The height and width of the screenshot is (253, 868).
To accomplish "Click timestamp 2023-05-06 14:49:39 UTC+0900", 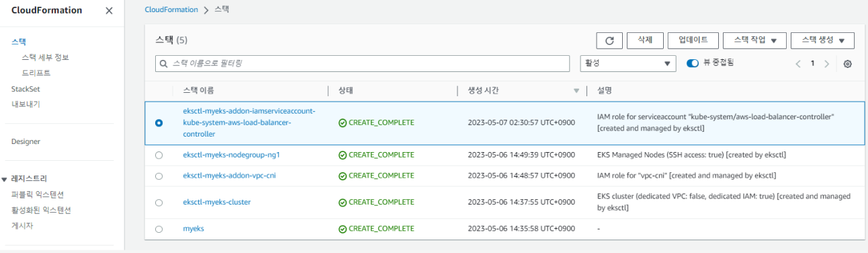I will (521, 155).
